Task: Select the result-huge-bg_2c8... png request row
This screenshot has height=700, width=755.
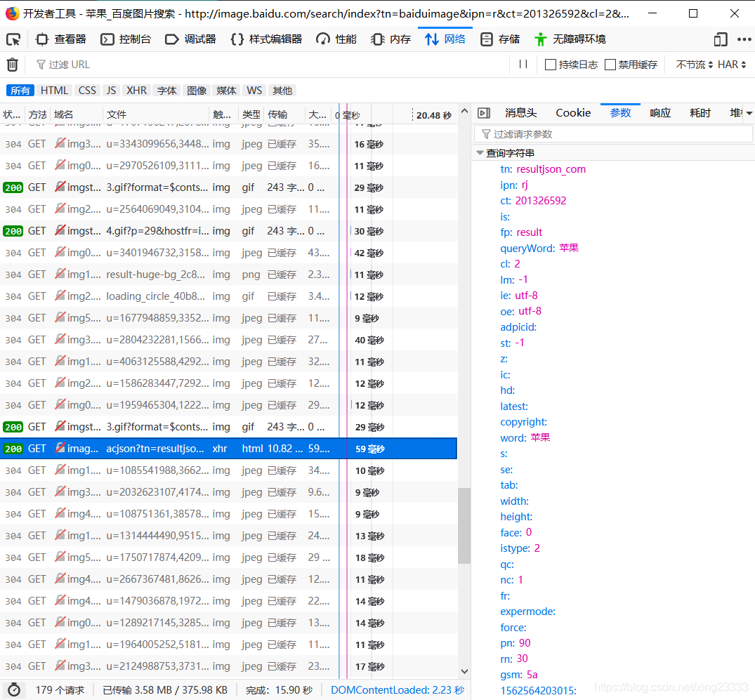Action: coord(228,275)
